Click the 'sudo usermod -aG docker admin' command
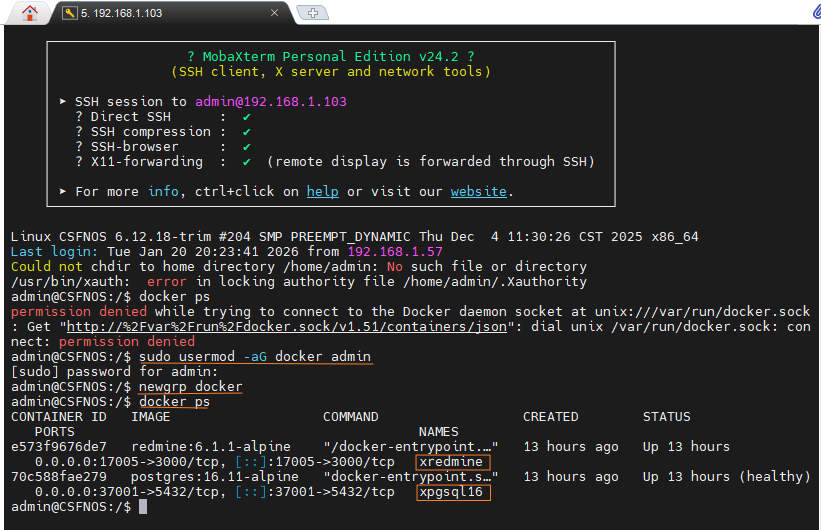Screen dimensions: 821x530 click(x=255, y=356)
